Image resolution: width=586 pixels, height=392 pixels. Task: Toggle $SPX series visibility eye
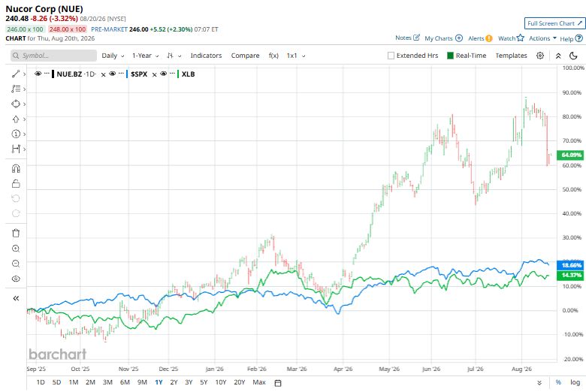(x=112, y=74)
